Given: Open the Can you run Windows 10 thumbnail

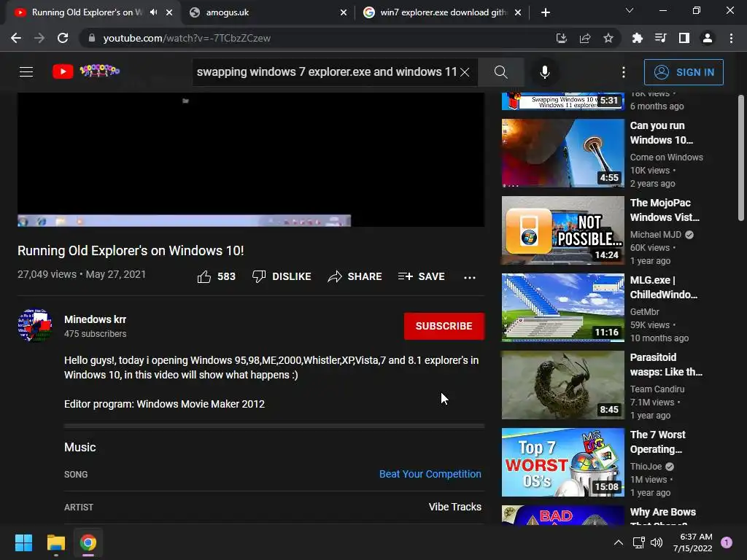Looking at the screenshot, I should tap(562, 153).
